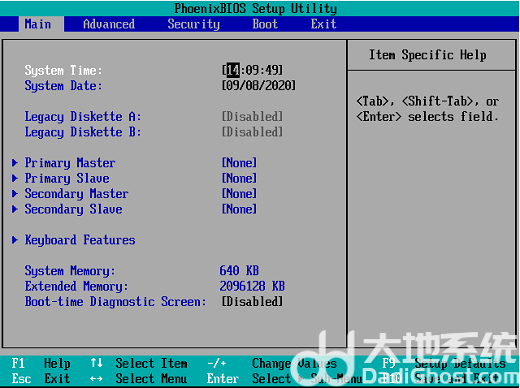Open the Primary Slave submenu label
Viewport: 520px width, 388px height.
coord(67,178)
